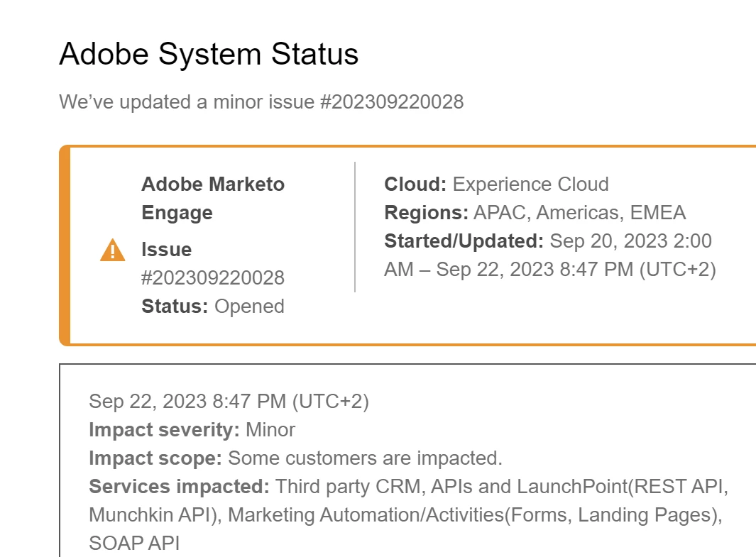Click the bold Issue label beside the warning icon

[x=166, y=250]
